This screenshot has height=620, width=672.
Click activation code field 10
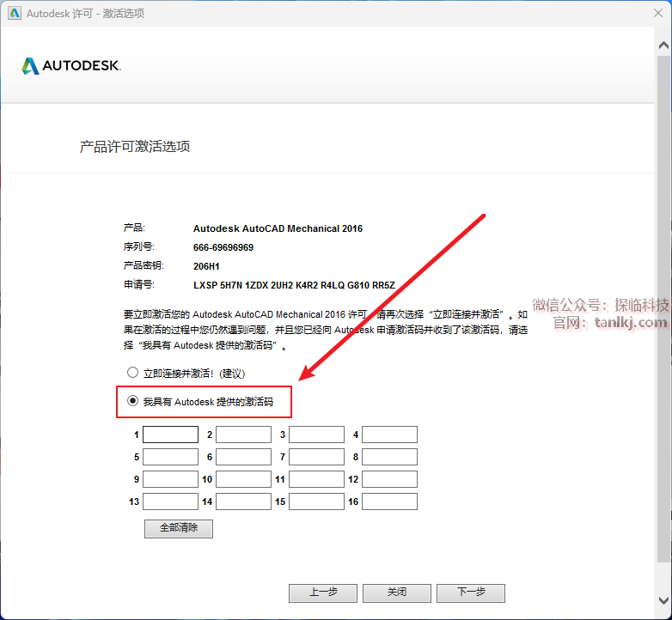pyautogui.click(x=243, y=479)
